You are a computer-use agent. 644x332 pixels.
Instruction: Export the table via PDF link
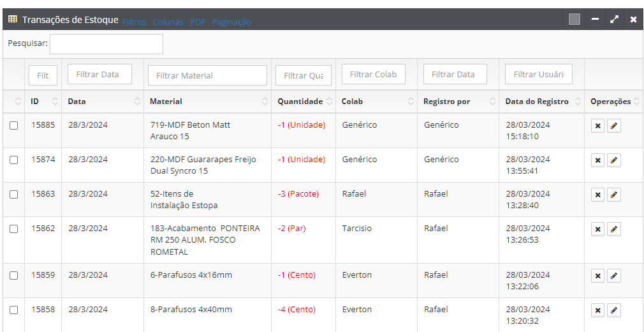coord(198,22)
